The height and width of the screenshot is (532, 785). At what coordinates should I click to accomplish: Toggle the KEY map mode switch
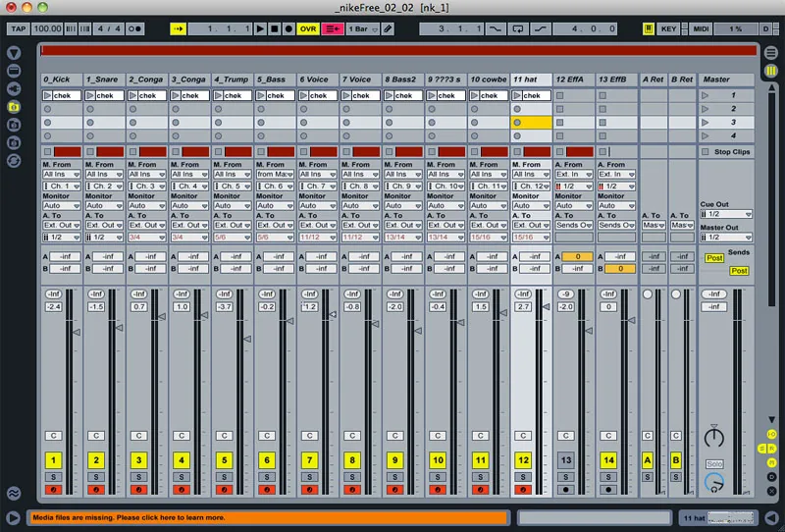click(x=669, y=29)
